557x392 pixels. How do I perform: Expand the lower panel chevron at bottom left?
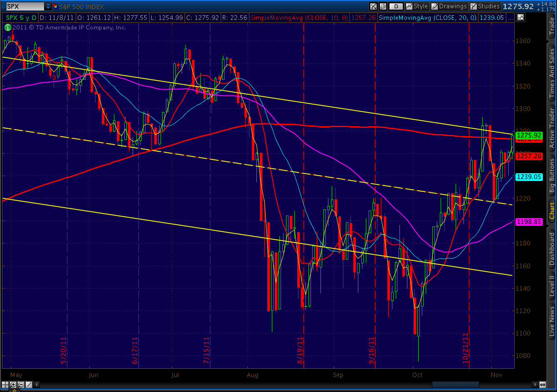coord(14,390)
